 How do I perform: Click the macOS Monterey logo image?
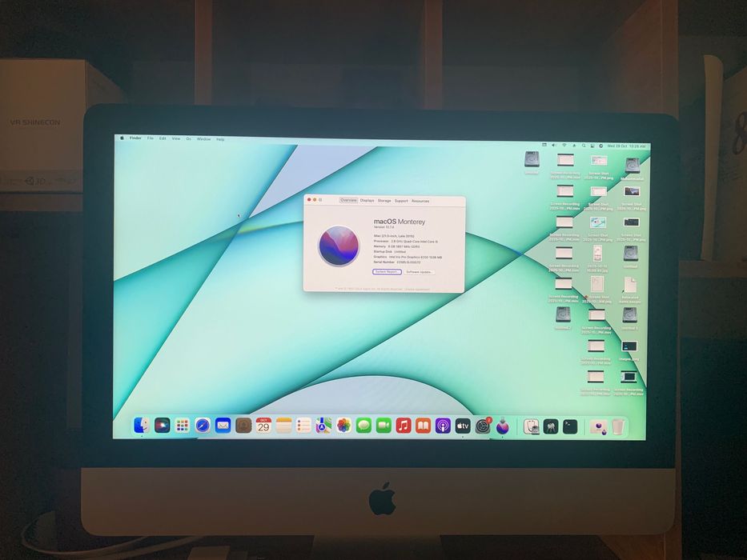(x=339, y=246)
